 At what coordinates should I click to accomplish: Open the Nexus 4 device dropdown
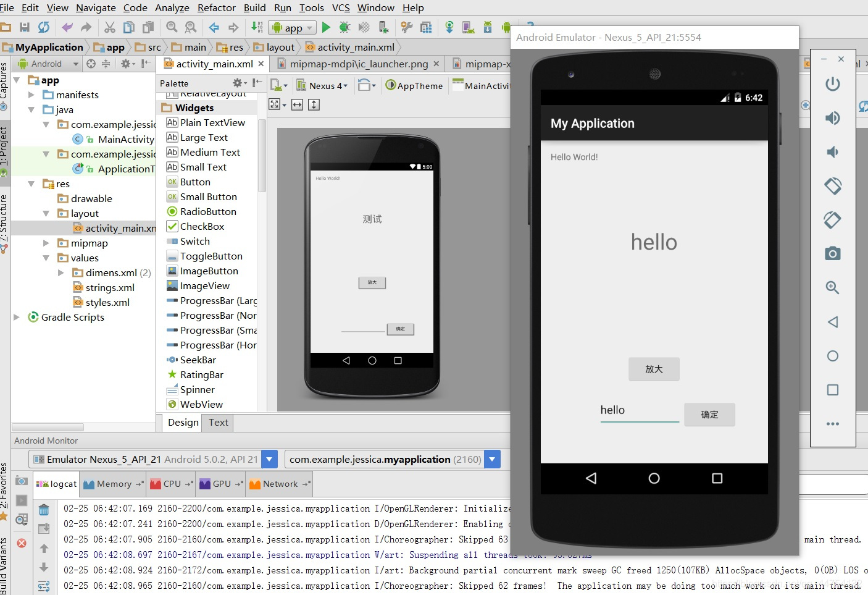(x=322, y=86)
